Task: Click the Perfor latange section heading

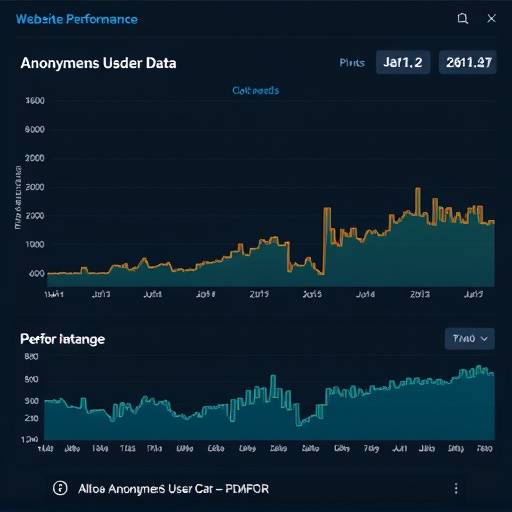Action: [x=63, y=339]
